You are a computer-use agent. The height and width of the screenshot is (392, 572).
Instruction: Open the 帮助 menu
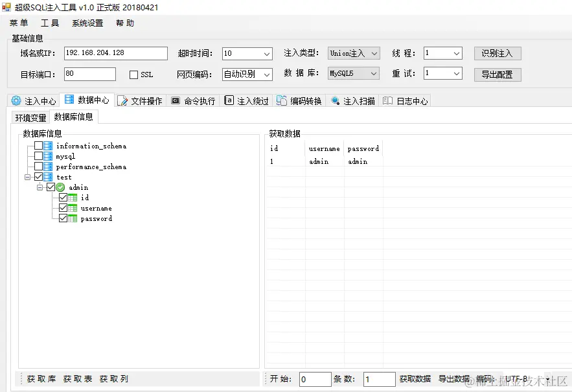tap(125, 23)
